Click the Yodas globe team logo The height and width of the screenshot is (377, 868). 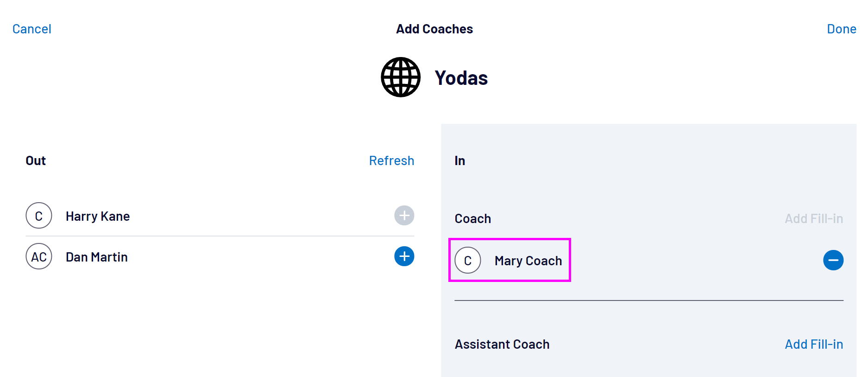(401, 77)
